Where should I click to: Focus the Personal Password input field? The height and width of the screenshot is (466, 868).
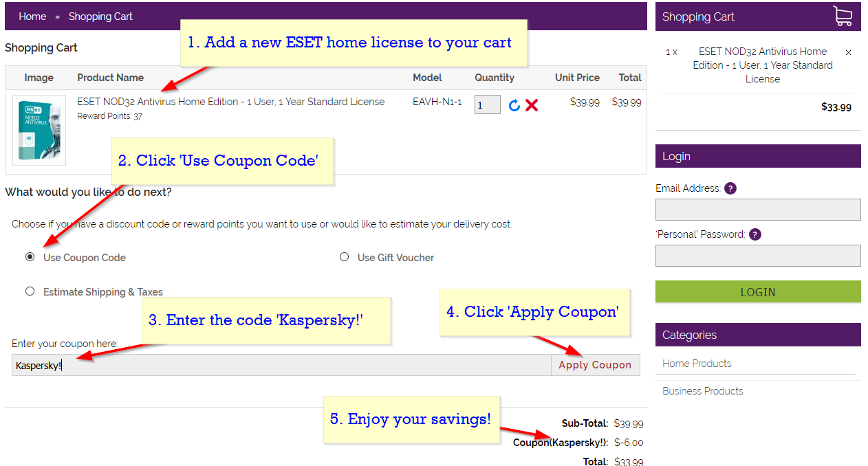coord(757,256)
